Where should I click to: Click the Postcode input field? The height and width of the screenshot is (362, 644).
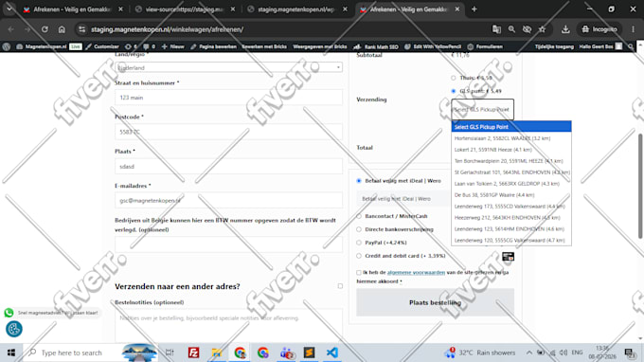tap(229, 132)
